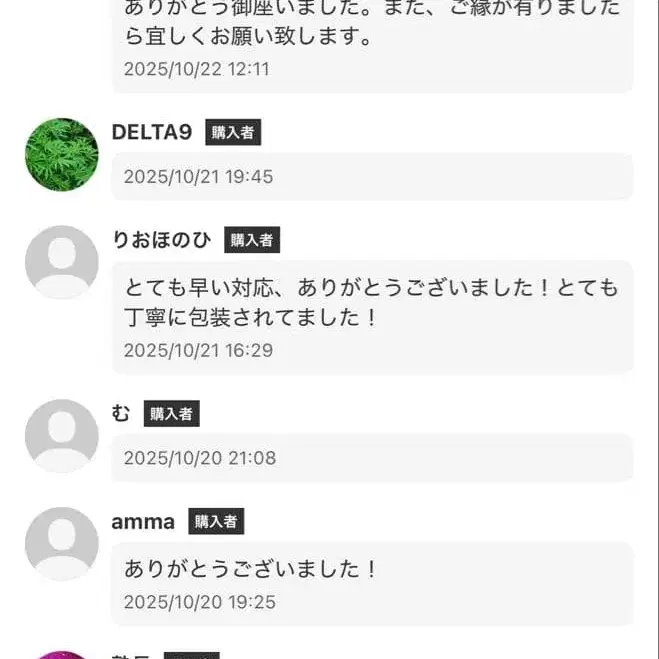
Task: Click amma's default avatar icon
Action: (x=61, y=543)
